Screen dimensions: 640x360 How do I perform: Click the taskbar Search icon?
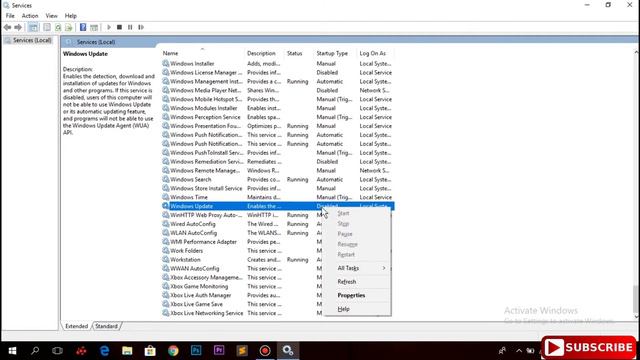click(x=35, y=351)
